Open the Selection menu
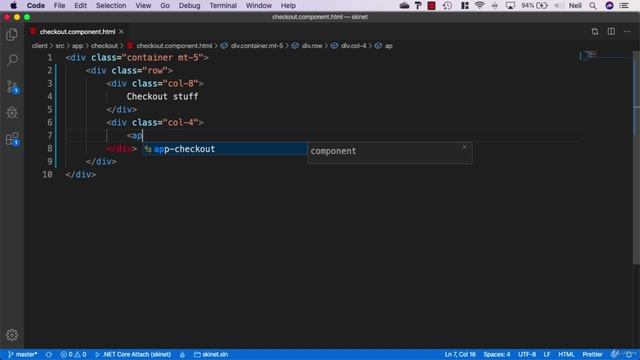The image size is (640, 360). (x=111, y=6)
